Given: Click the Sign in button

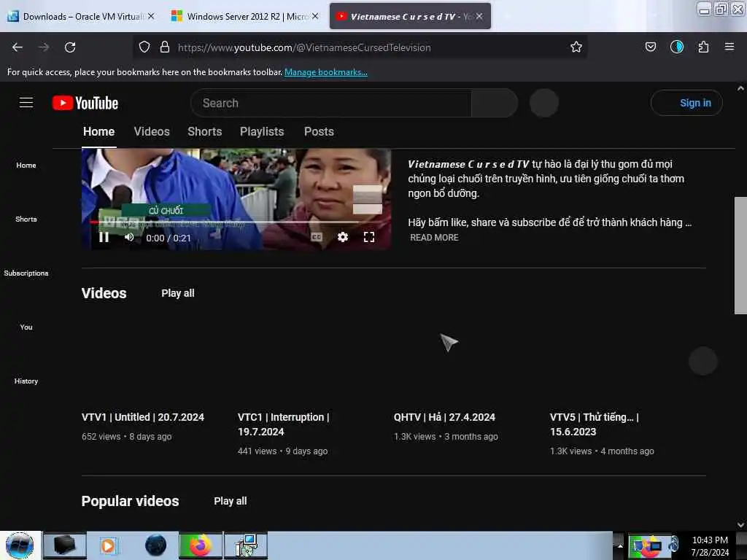Looking at the screenshot, I should 686,103.
